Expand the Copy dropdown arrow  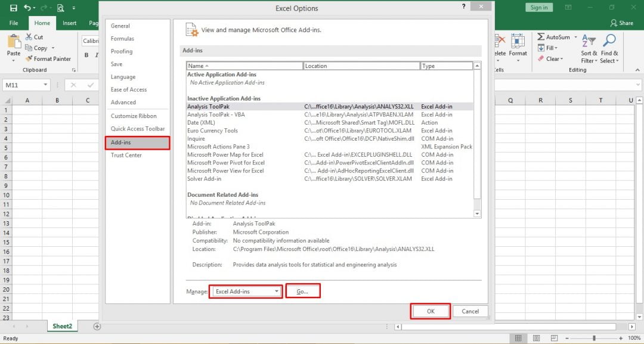[53, 48]
